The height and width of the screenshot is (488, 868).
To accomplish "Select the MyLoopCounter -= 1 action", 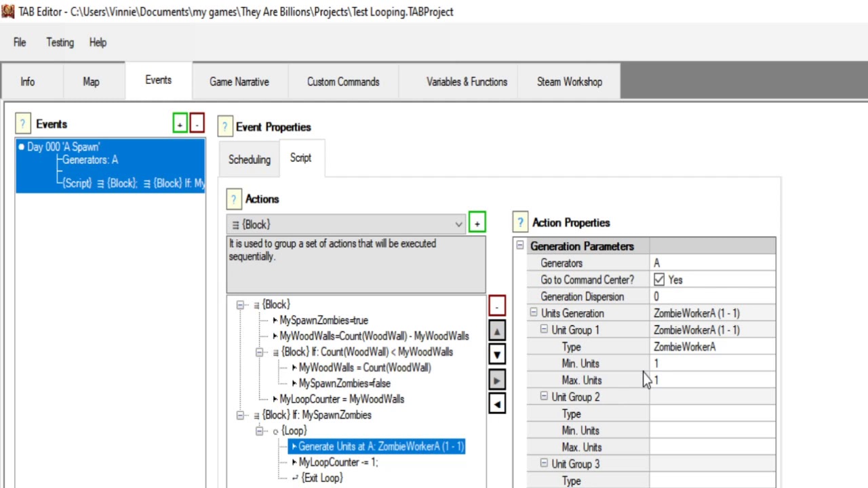I will [338, 462].
